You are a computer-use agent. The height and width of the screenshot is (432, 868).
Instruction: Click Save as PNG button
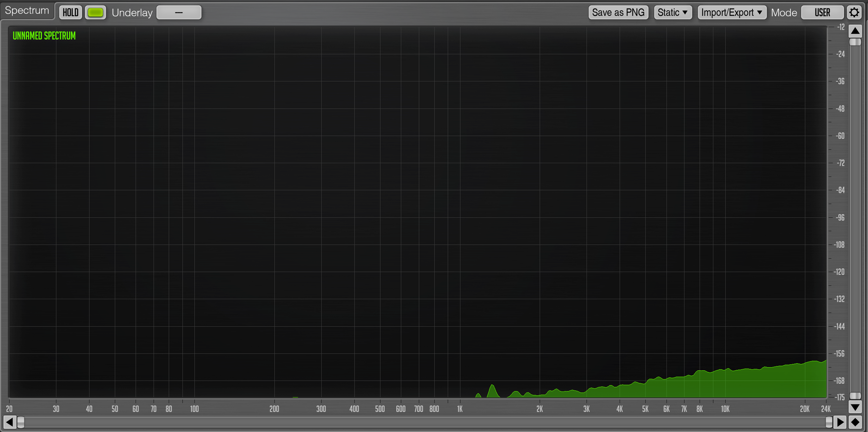[x=618, y=13]
